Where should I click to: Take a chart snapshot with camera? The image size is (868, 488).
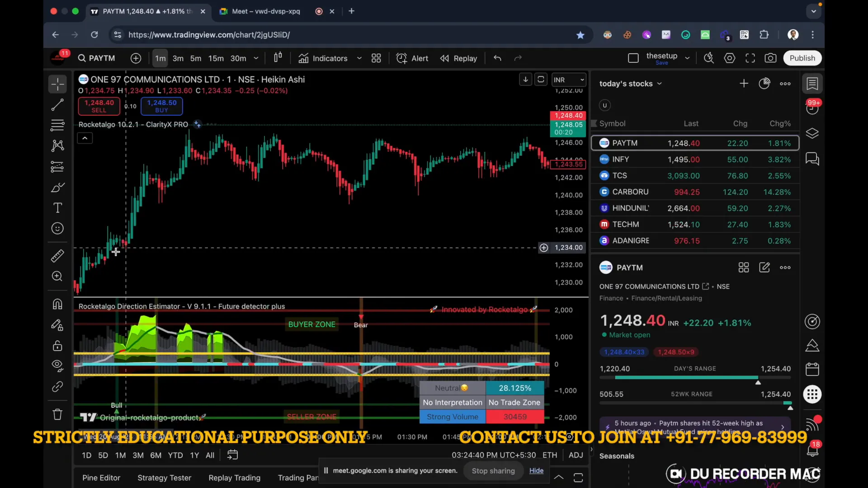tap(771, 58)
